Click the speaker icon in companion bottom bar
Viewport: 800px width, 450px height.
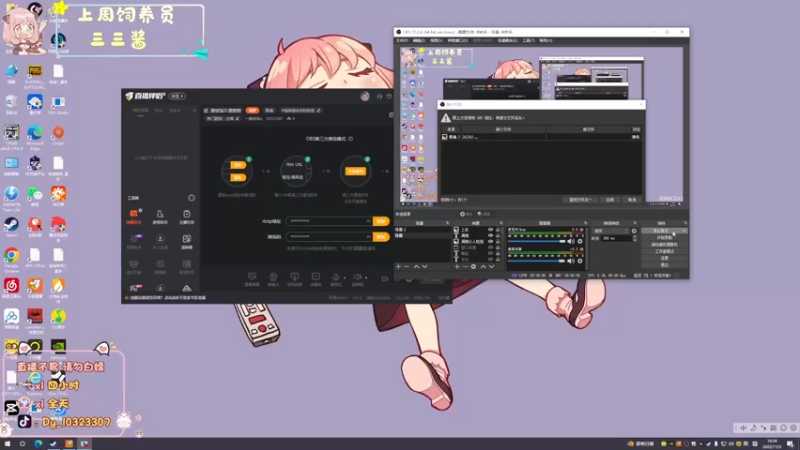357,277
